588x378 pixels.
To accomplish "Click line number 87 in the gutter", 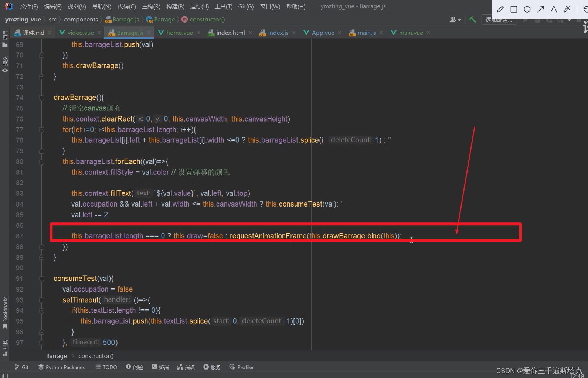I will [x=20, y=236].
